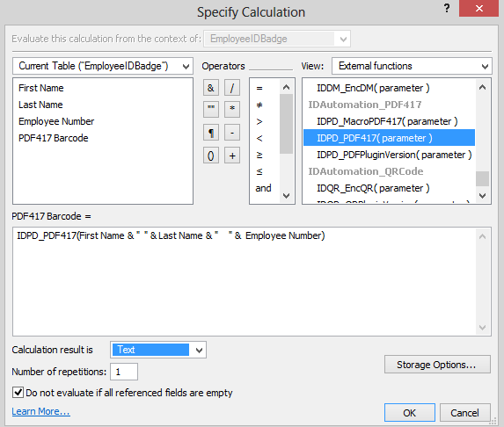The image size is (504, 427).
Task: Select the not-equal comparison operator
Action: coord(259,105)
